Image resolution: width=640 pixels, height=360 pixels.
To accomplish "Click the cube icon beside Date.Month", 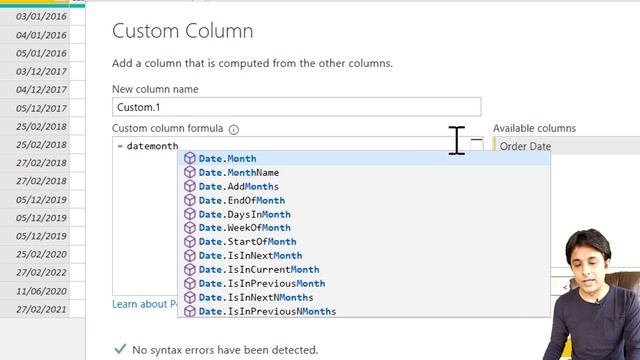I will tap(190, 158).
